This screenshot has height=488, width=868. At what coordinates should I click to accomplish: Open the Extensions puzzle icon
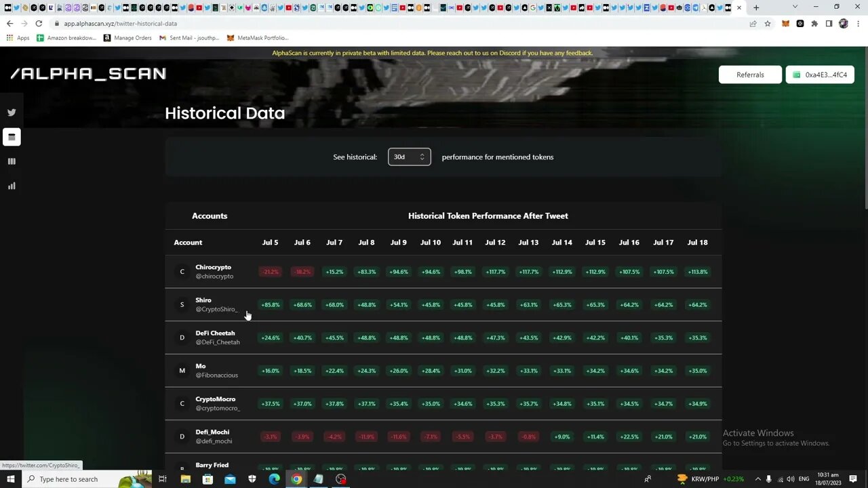(x=814, y=23)
